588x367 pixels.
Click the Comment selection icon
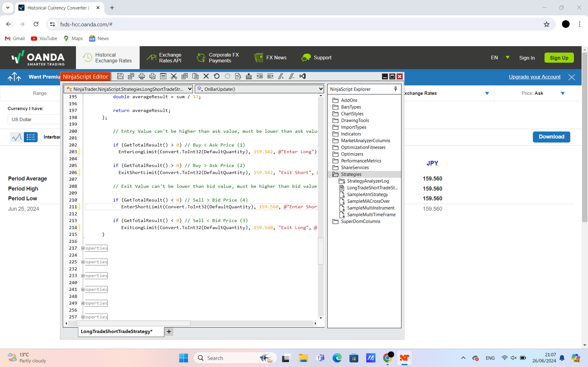pyautogui.click(x=281, y=76)
